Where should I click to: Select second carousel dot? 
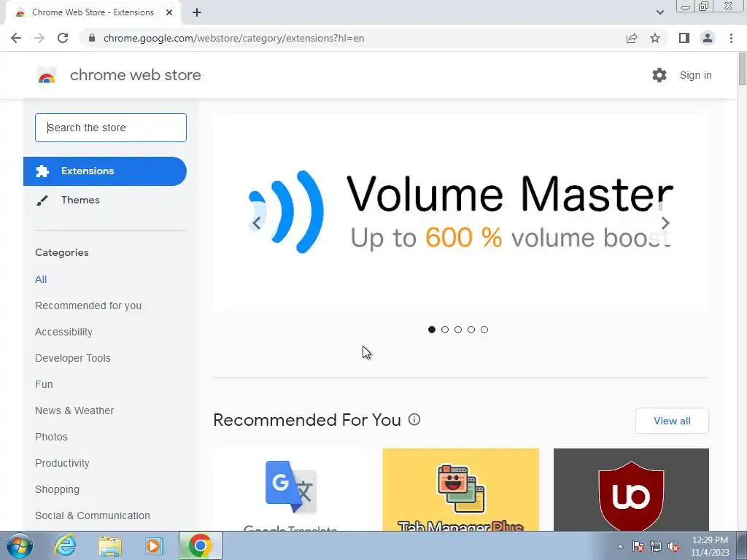coord(445,330)
